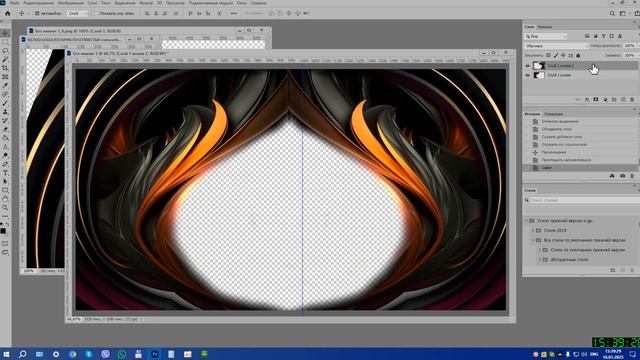Select the Lasso tool

point(5,51)
